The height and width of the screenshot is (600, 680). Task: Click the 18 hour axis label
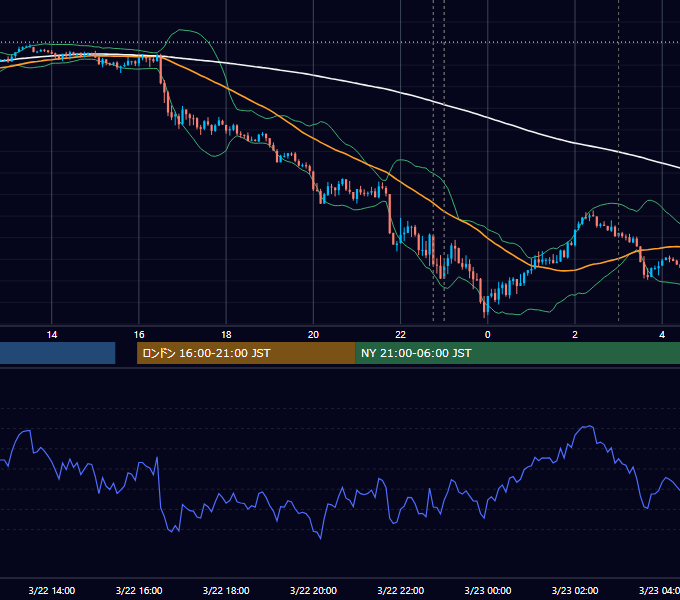click(226, 335)
